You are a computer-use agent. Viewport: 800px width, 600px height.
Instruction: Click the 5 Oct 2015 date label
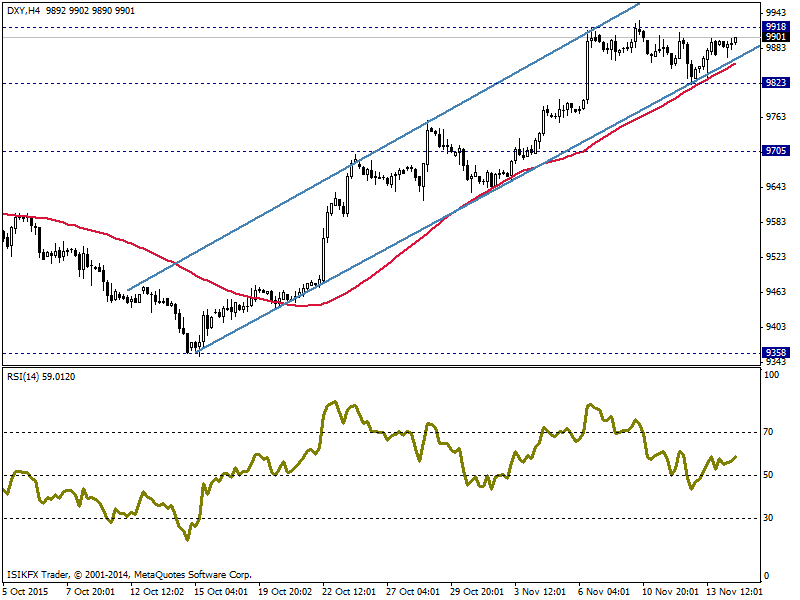pyautogui.click(x=26, y=591)
